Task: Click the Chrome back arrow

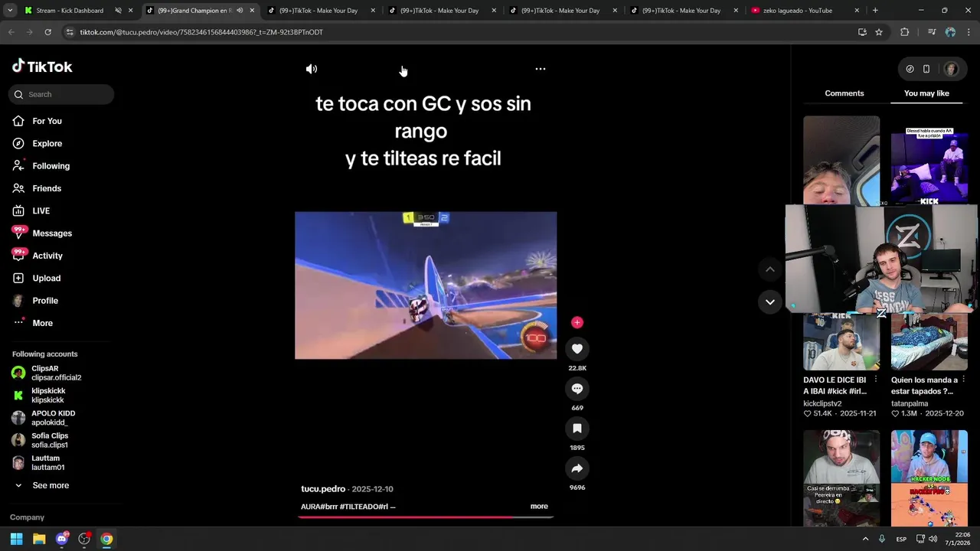Action: [x=11, y=32]
